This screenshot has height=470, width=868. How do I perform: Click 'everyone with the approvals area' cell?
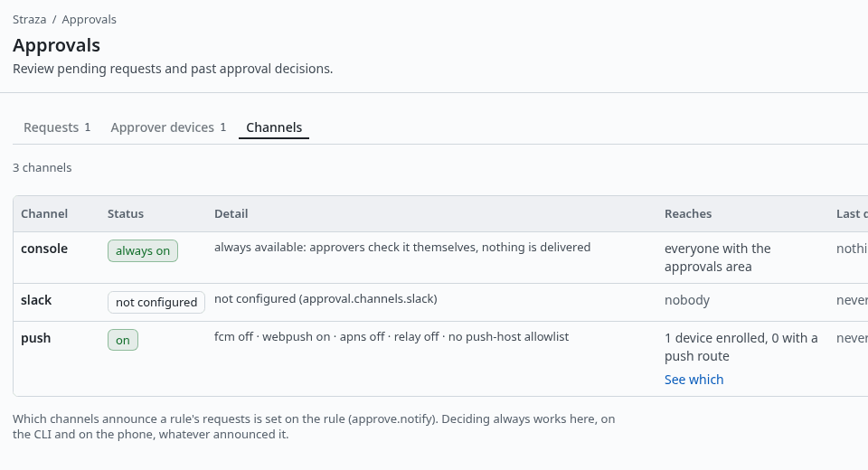[717, 258]
